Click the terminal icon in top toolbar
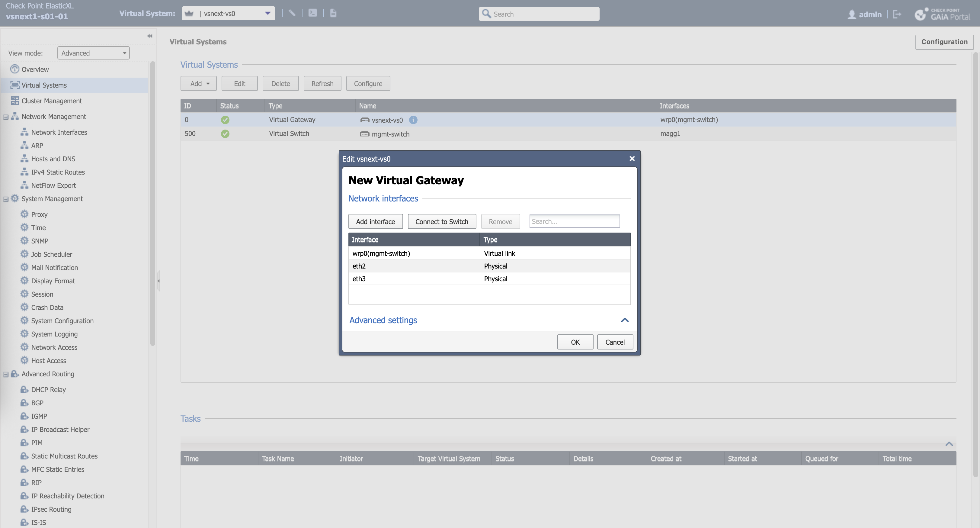Viewport: 980px width, 528px height. coord(313,13)
